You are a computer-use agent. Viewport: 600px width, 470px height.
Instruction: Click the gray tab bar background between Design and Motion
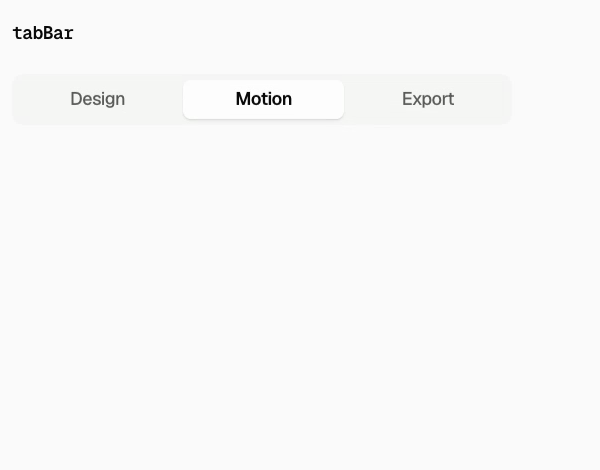181,99
